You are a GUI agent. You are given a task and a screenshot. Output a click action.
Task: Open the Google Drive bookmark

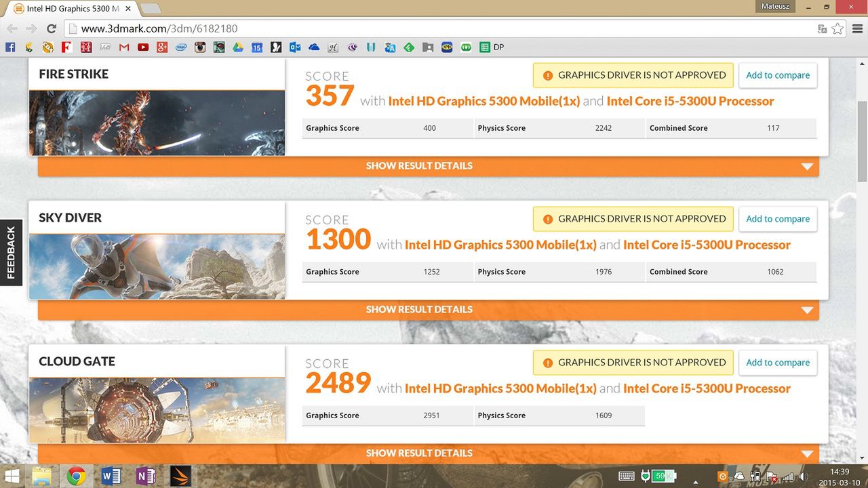pos(237,47)
